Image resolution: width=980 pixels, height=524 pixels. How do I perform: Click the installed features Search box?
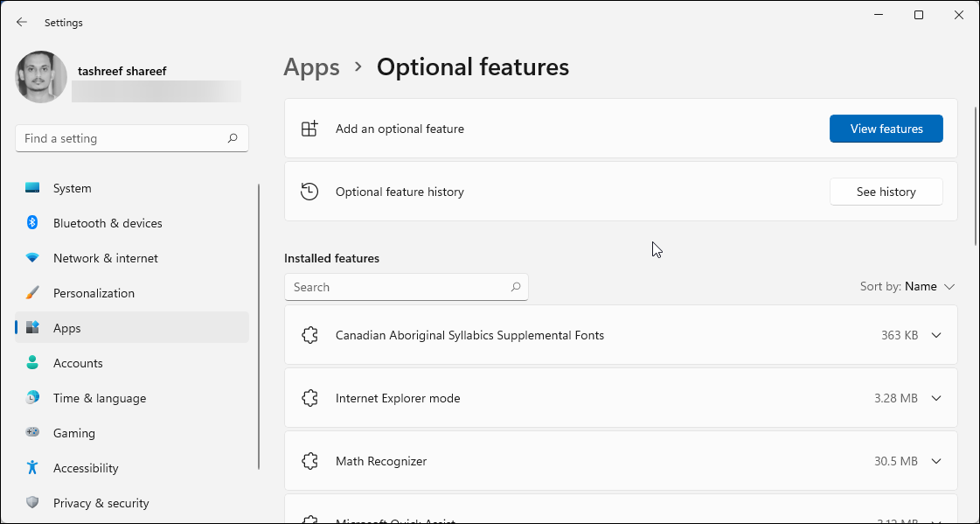398,287
